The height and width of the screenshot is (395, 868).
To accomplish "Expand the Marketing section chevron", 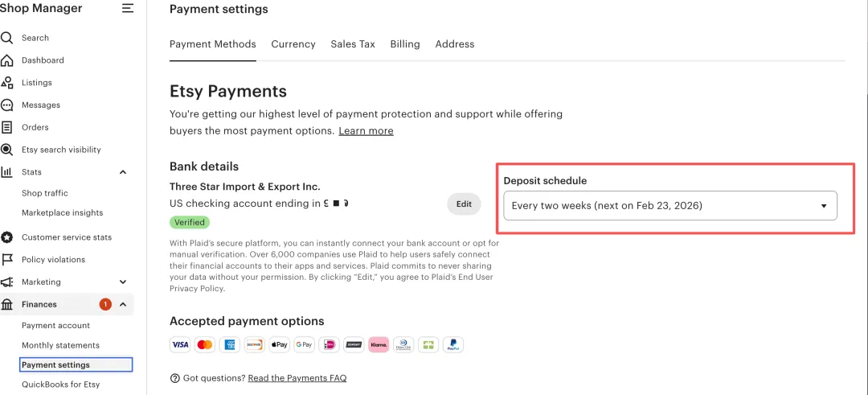I will [x=123, y=282].
